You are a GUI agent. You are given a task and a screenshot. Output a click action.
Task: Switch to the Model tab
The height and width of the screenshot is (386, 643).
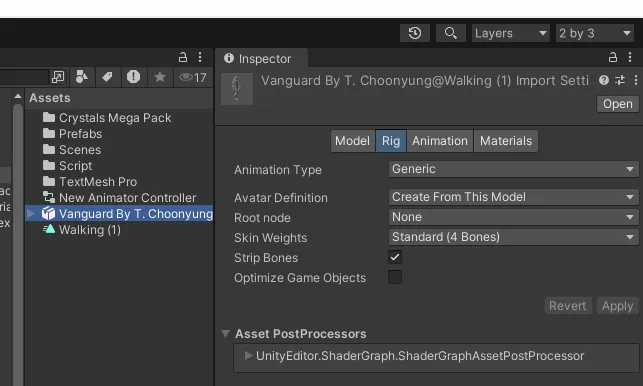352,141
